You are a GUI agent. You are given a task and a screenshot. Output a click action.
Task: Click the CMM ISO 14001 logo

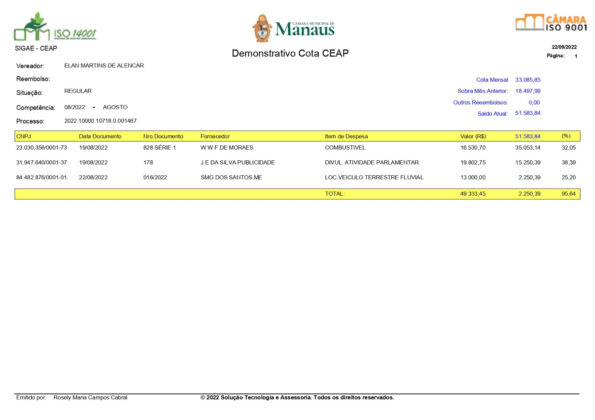click(55, 27)
